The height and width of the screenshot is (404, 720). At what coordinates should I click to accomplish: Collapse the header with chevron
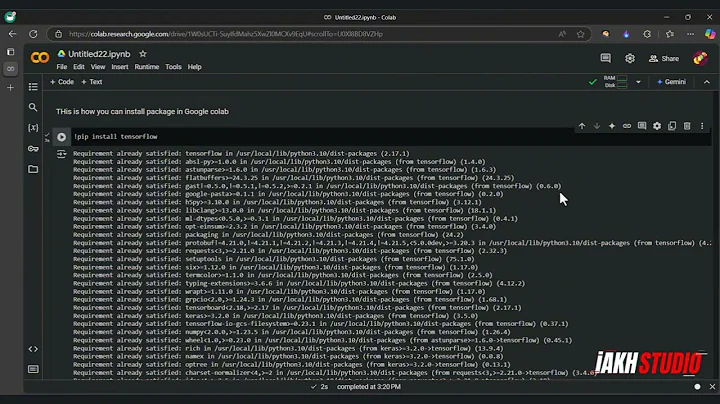tap(707, 82)
